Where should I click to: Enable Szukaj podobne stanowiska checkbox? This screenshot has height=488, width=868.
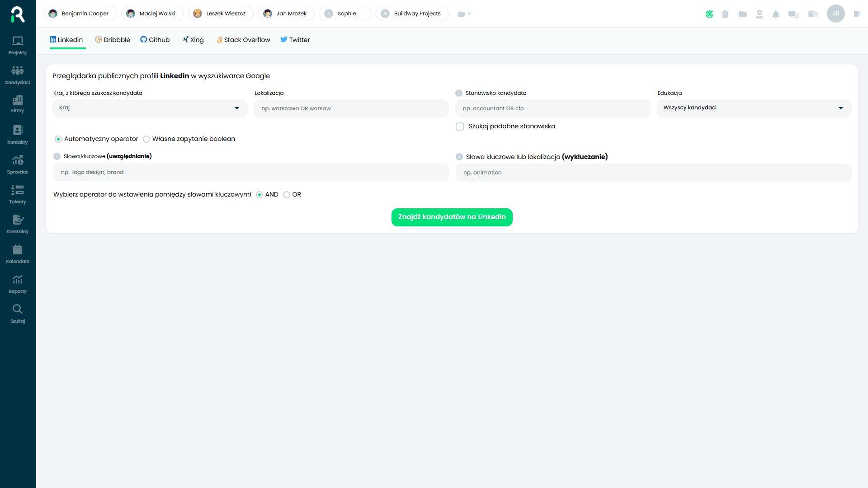click(x=460, y=127)
